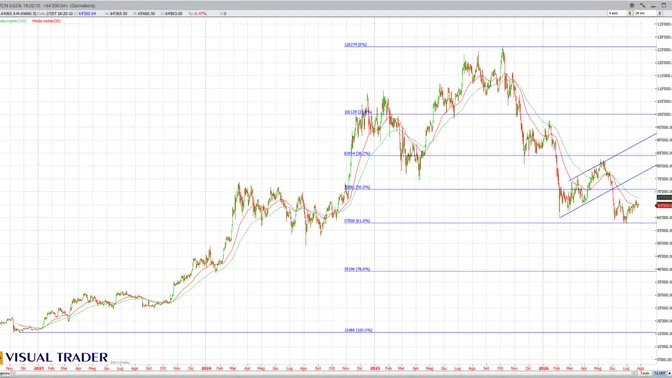The width and height of the screenshot is (672, 378).
Task: Click the 57808 (61.8%) Fibonacci level label
Action: click(357, 221)
